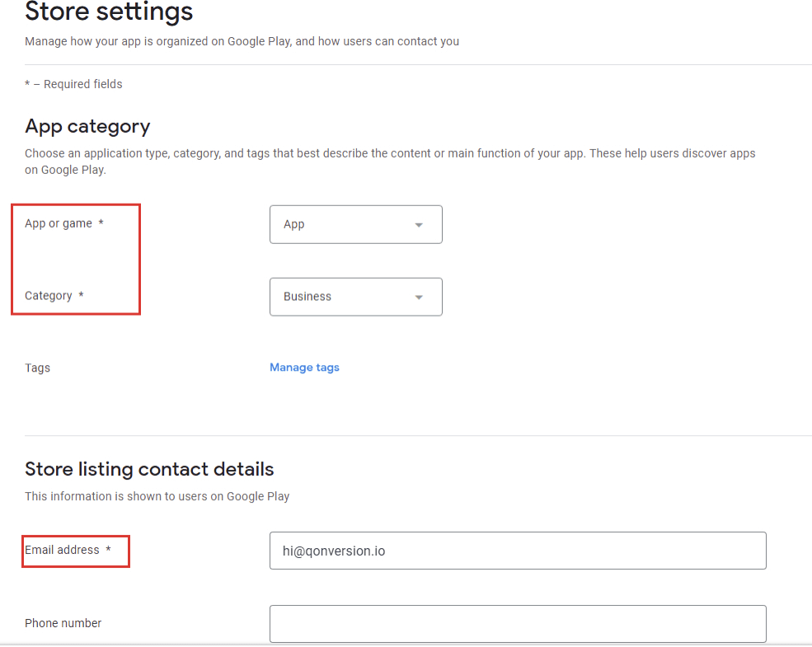This screenshot has width=812, height=647.
Task: Click the "App category" section heading
Action: click(x=87, y=126)
